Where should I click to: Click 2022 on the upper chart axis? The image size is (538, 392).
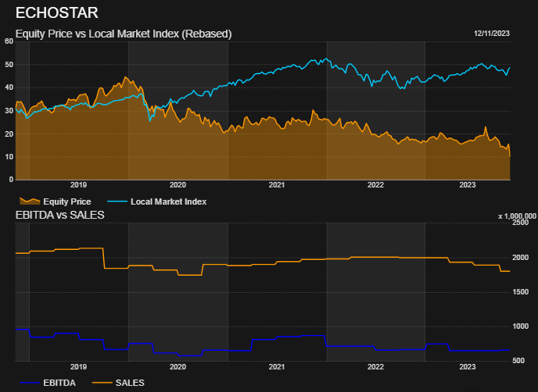376,185
